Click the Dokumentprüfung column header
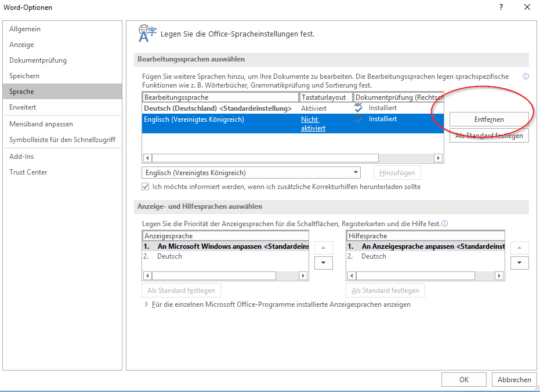540x392 pixels. pyautogui.click(x=398, y=97)
